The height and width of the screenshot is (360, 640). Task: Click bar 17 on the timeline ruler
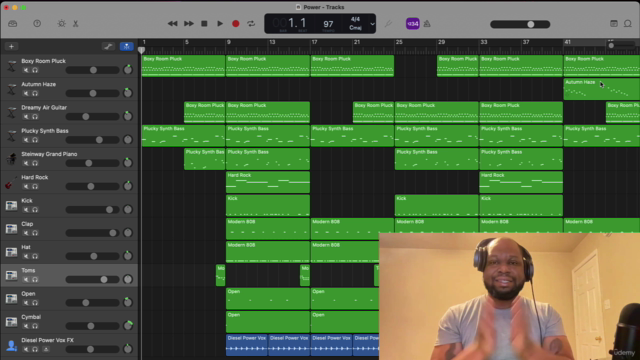coord(314,42)
